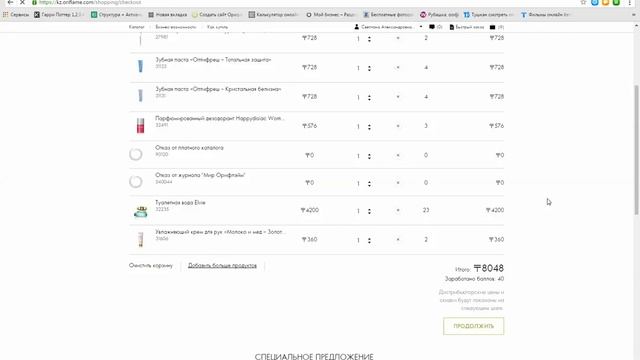Remove the 'Отказ от платного каталога' item
This screenshot has width=640, height=360.
pos(398,156)
